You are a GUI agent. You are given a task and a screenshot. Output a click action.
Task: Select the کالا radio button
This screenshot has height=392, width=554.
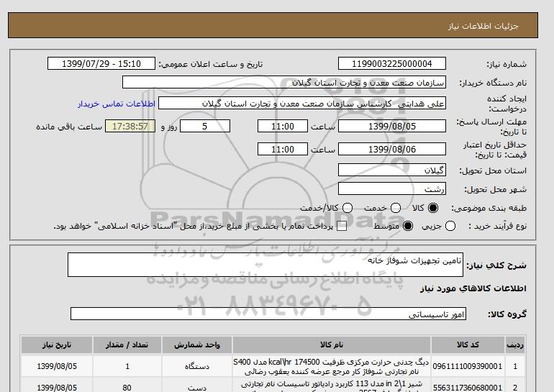point(433,208)
